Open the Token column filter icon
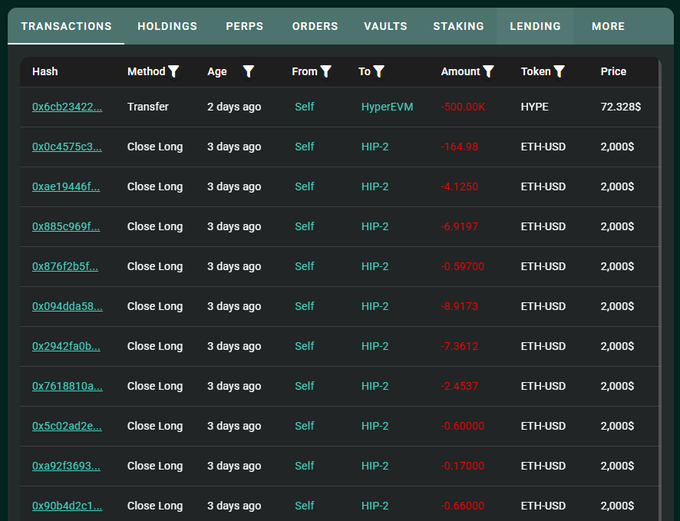 [559, 71]
